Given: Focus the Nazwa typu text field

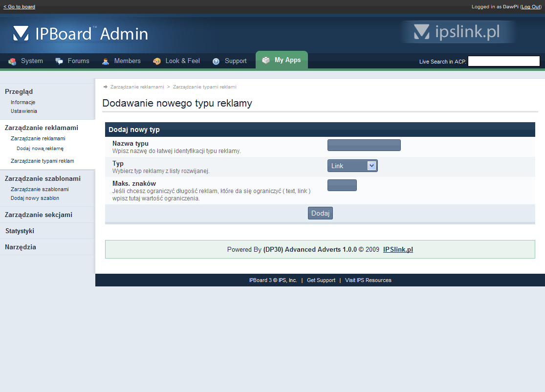Looking at the screenshot, I should [x=364, y=145].
